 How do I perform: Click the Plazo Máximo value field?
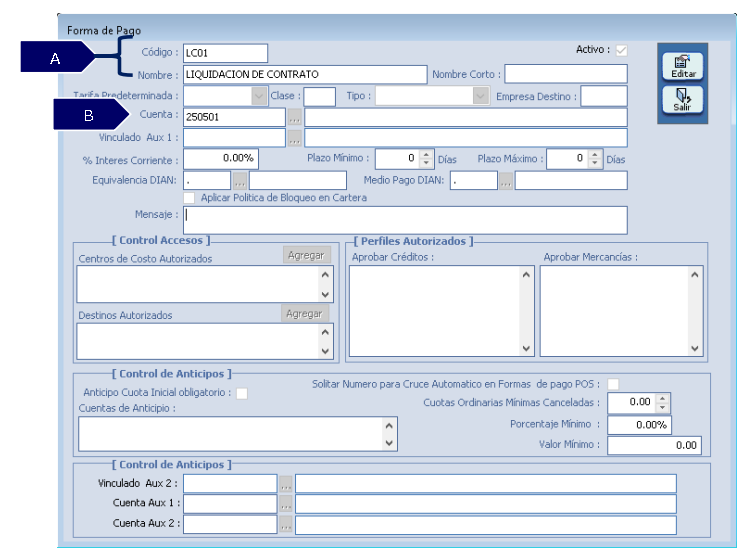pos(568,159)
